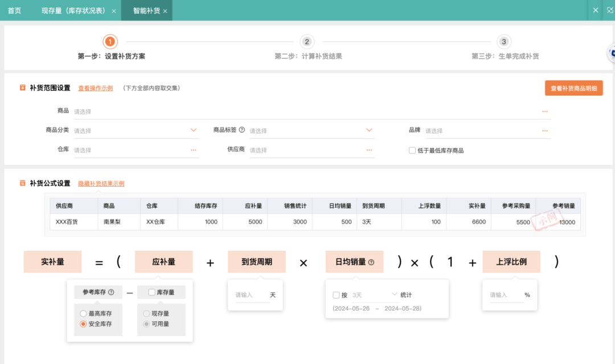Viewport: 615px width, 364px height.
Task: Enable the 低于最低库存商品 checkbox
Action: point(412,150)
